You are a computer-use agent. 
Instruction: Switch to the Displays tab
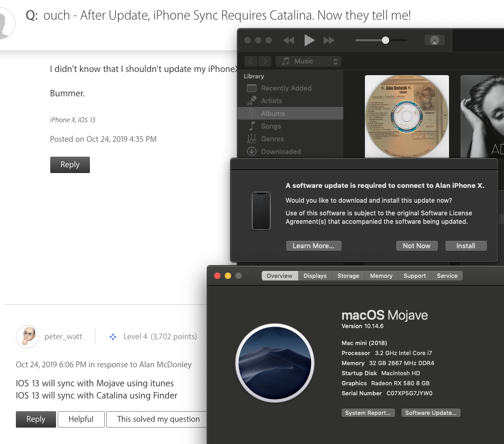tap(315, 276)
